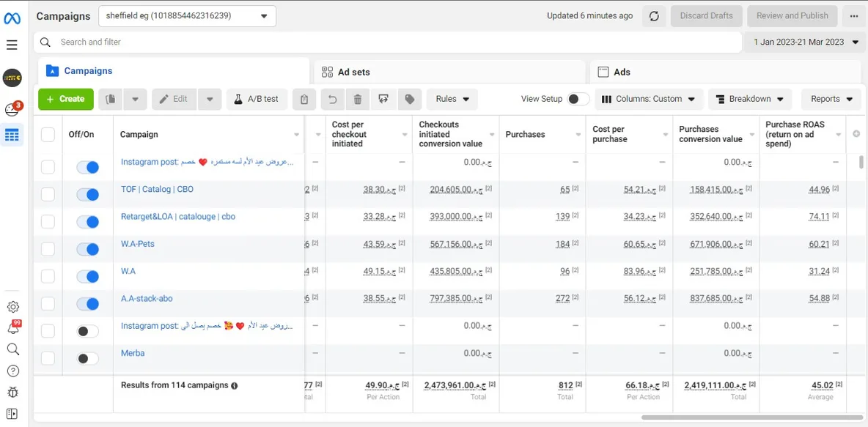This screenshot has height=427, width=868.
Task: Click the 272 purchases value for A.A-stack-abo
Action: (x=562, y=298)
